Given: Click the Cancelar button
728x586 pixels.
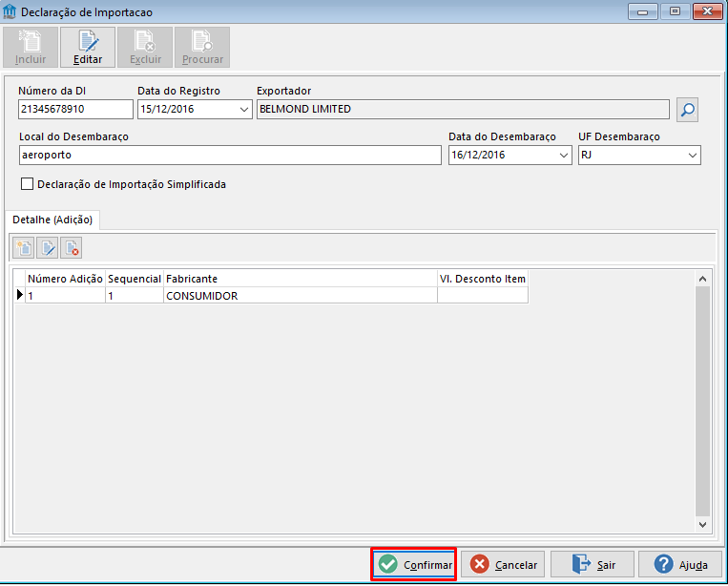Looking at the screenshot, I should point(503,564).
